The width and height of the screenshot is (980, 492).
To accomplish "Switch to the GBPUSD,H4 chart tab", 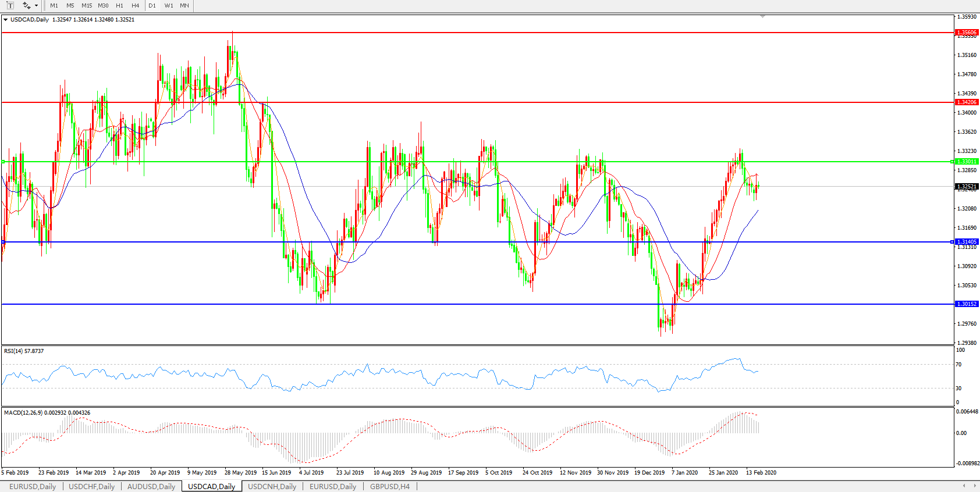I will pos(389,486).
